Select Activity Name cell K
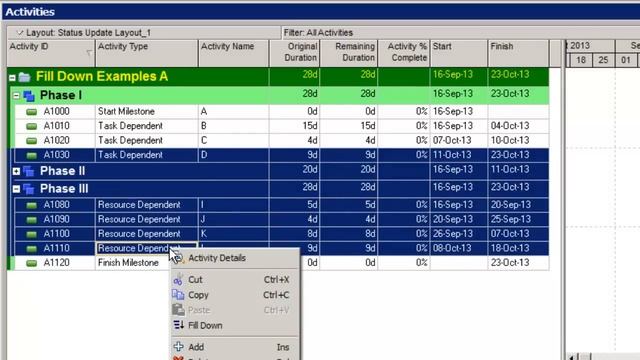 pos(233,234)
